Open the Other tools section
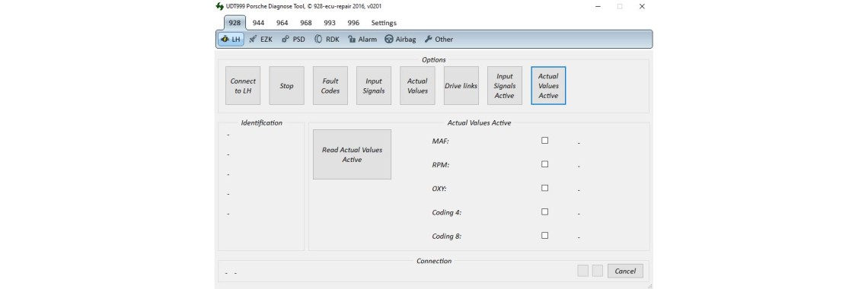 pyautogui.click(x=439, y=40)
